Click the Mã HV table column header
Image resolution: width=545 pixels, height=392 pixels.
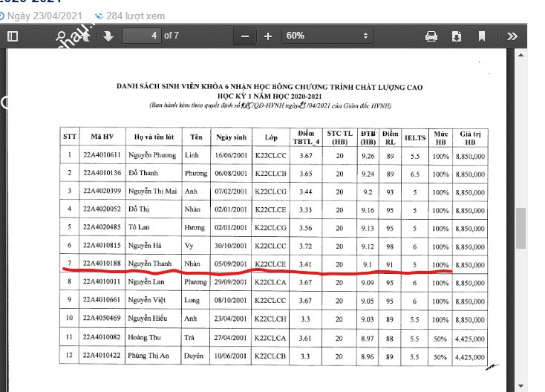[102, 137]
